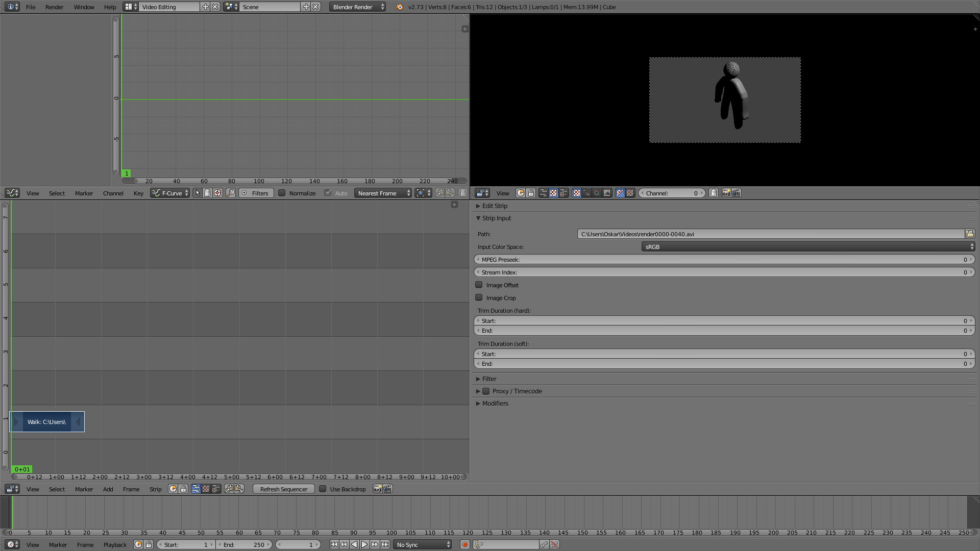This screenshot has height=551, width=980.
Task: Toggle the Use Backdrop checkbox
Action: pyautogui.click(x=323, y=489)
